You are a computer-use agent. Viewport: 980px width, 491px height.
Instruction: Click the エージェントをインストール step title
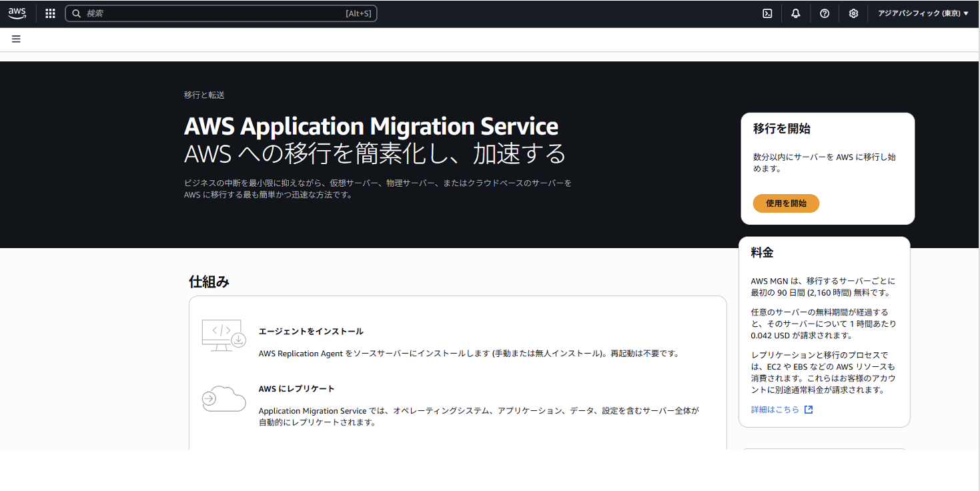311,331
